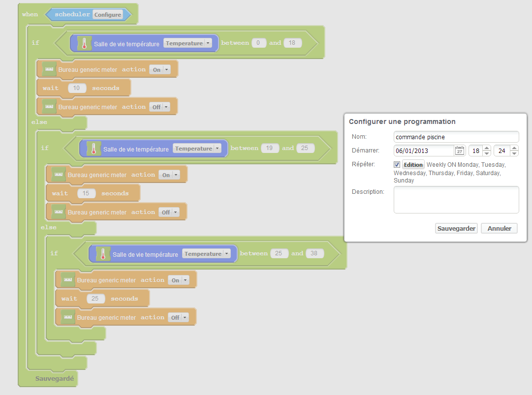Click the Sauvegarder button

pyautogui.click(x=456, y=228)
